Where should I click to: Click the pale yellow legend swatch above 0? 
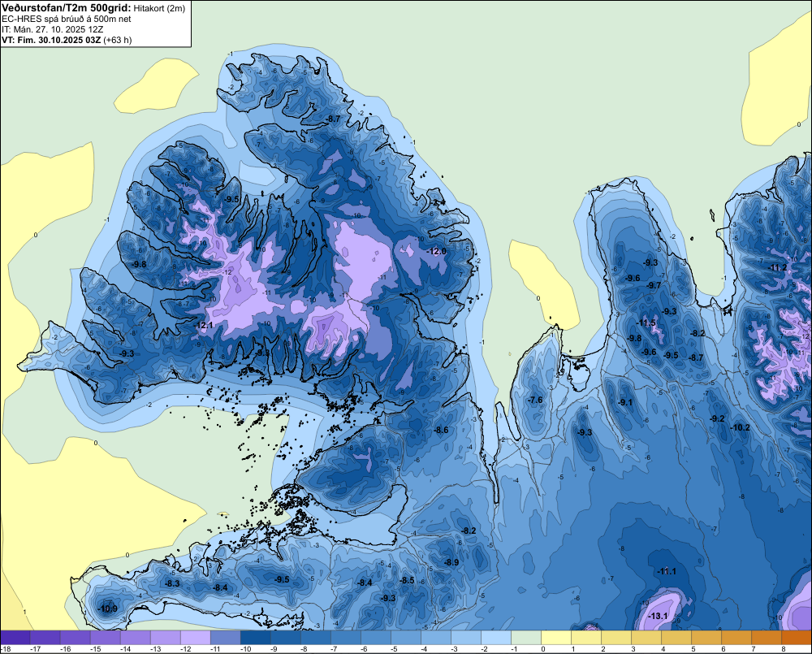(x=556, y=638)
